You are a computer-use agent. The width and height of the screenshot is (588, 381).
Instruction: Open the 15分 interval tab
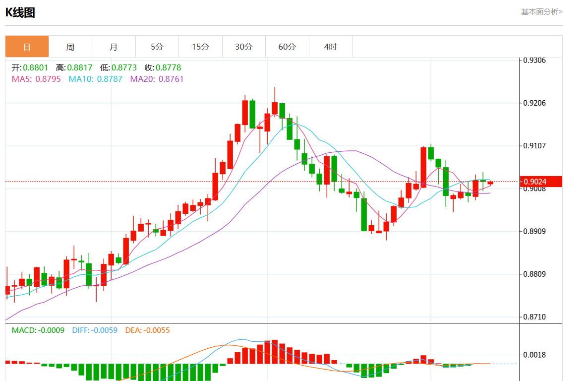coord(201,47)
